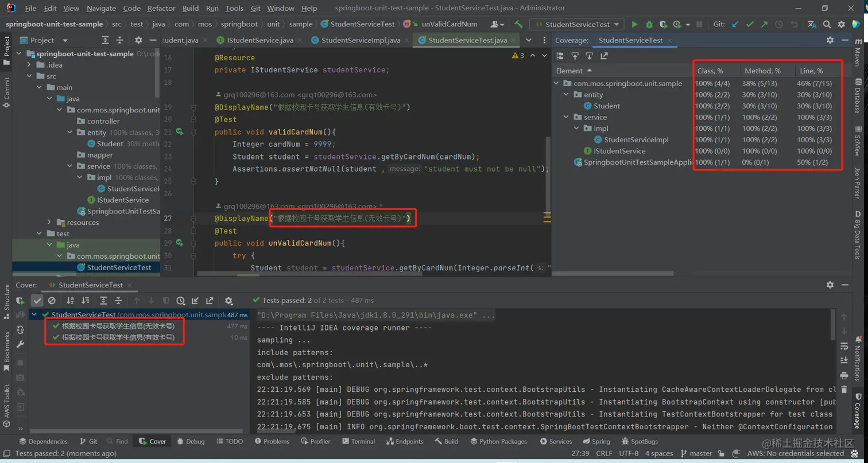Open the Endpoints tool window
Viewport: 868px width, 463px height.
coord(405,441)
